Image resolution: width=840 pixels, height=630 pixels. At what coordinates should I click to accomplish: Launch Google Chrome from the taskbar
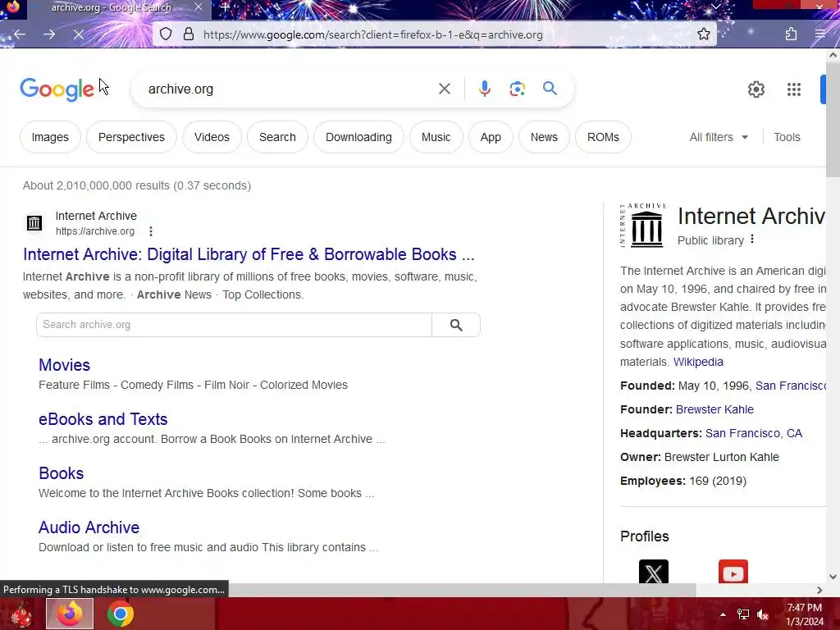(121, 614)
